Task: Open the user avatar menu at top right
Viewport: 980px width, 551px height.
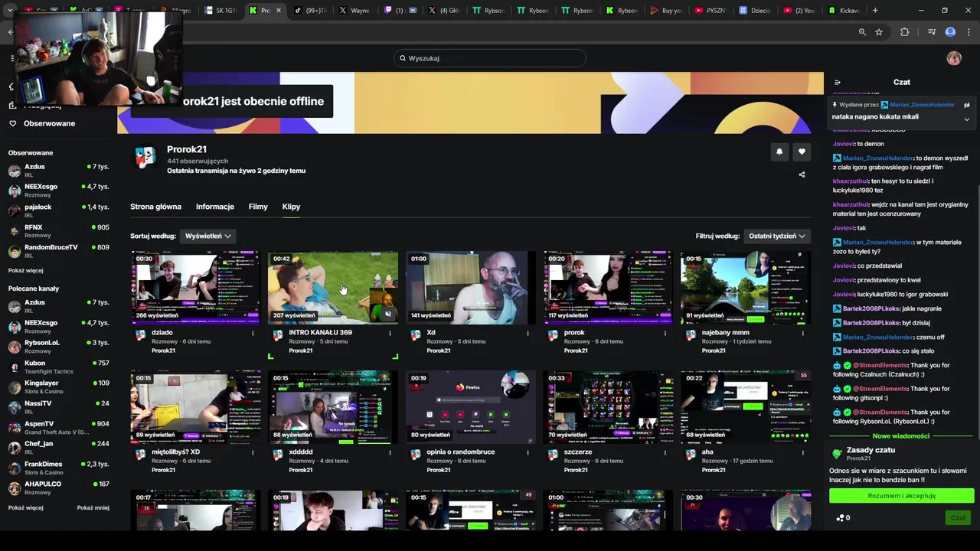Action: pyautogui.click(x=954, y=58)
